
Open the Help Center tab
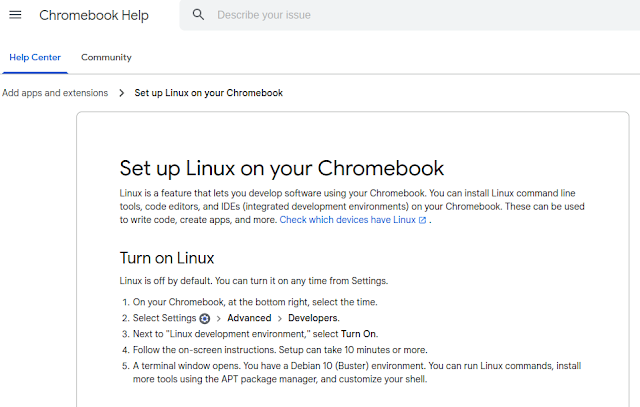35,58
